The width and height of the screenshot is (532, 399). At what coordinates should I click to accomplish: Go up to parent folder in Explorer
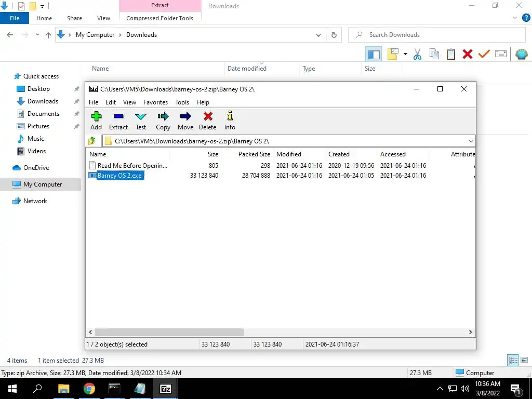click(x=48, y=35)
